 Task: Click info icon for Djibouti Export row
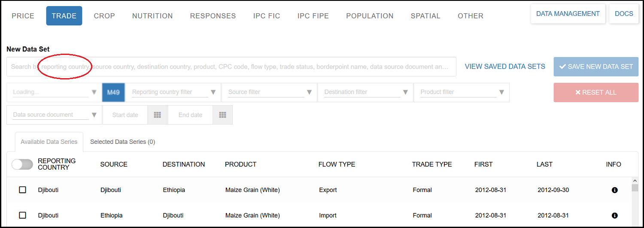tap(614, 190)
